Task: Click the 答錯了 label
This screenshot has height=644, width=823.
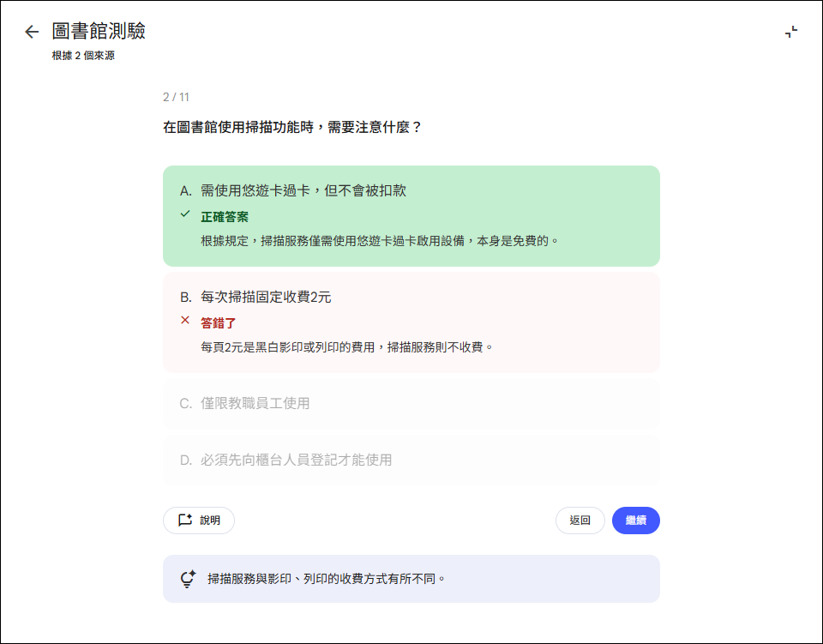Action: [218, 323]
